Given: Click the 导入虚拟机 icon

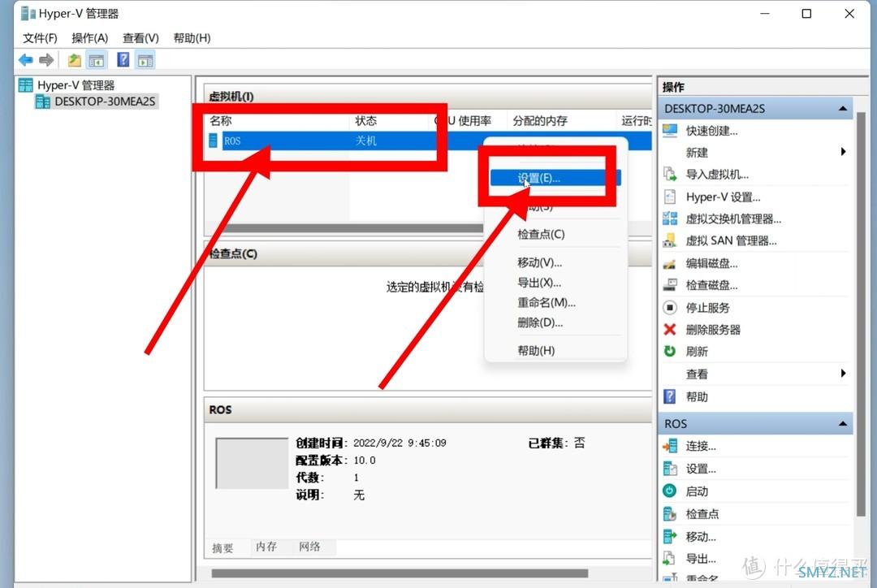Looking at the screenshot, I should (669, 175).
